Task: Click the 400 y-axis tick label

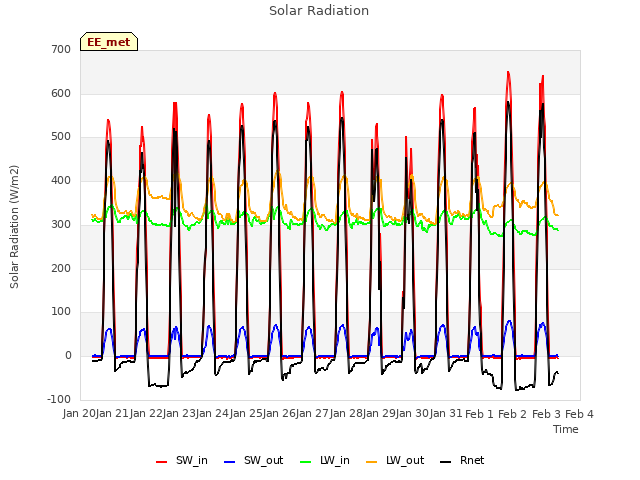Action: point(61,180)
